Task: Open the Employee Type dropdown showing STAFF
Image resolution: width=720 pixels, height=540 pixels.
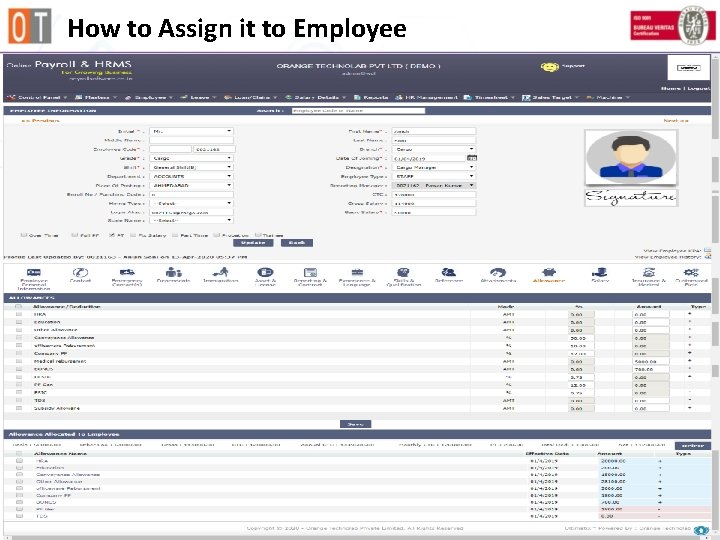Action: tap(433, 176)
